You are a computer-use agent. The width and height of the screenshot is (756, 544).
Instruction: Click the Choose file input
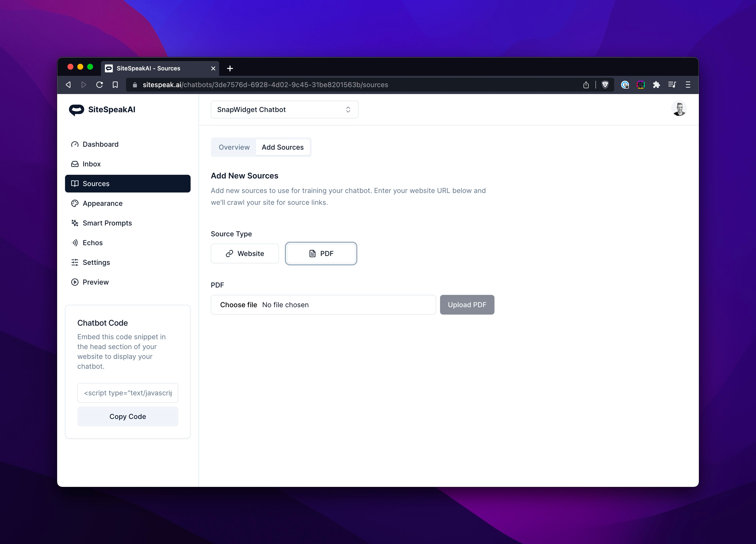click(x=239, y=304)
